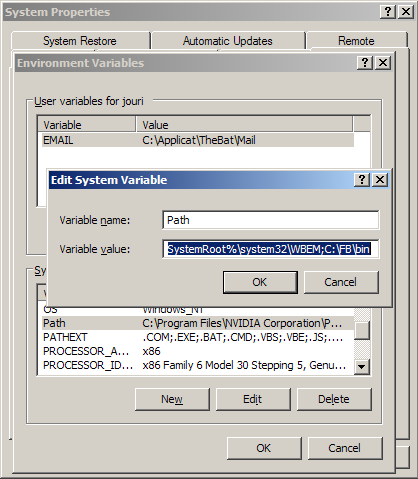This screenshot has width=418, height=479.
Task: Sort by the Value column header
Action: (244, 125)
